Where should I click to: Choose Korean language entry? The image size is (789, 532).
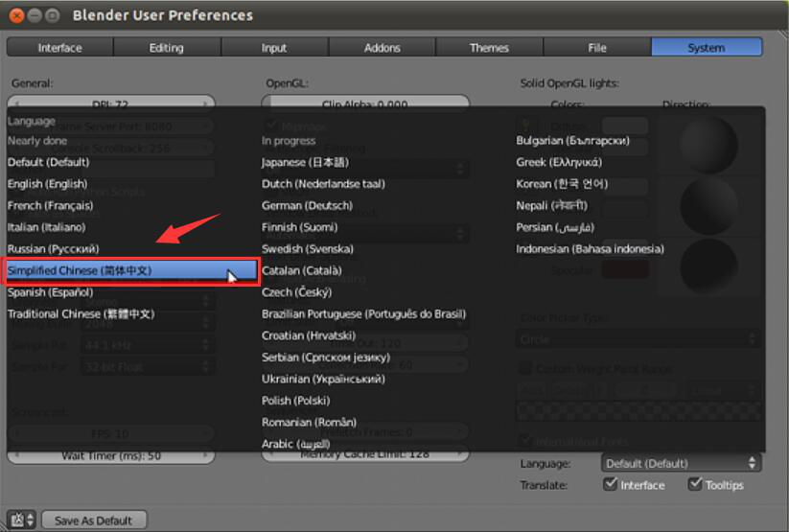(x=562, y=184)
